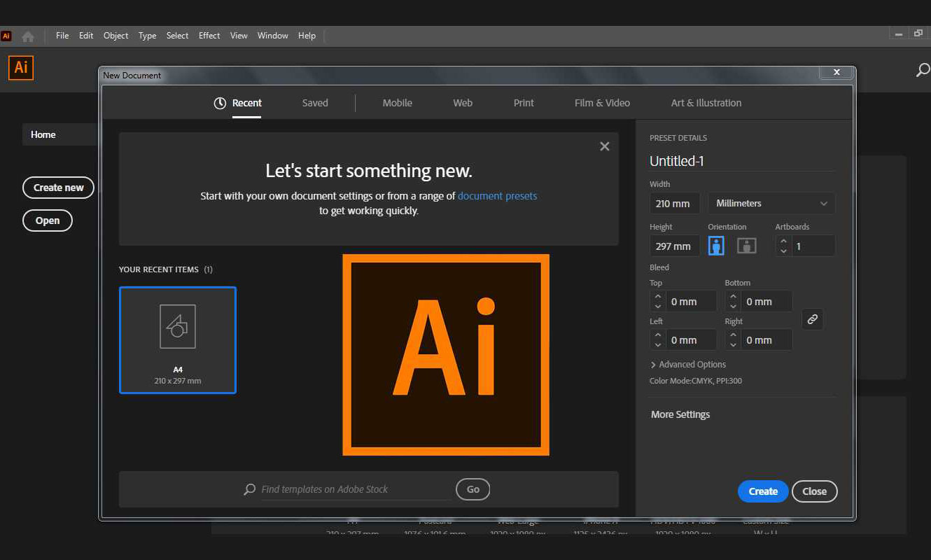Click the Top bleed 0 mm field
The height and width of the screenshot is (560, 931).
pos(690,302)
